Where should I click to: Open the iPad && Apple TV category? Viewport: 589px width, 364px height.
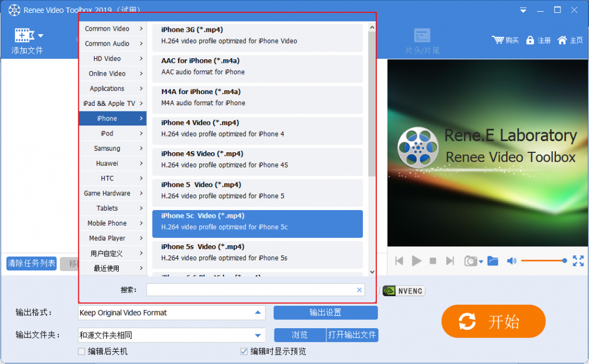click(x=113, y=103)
